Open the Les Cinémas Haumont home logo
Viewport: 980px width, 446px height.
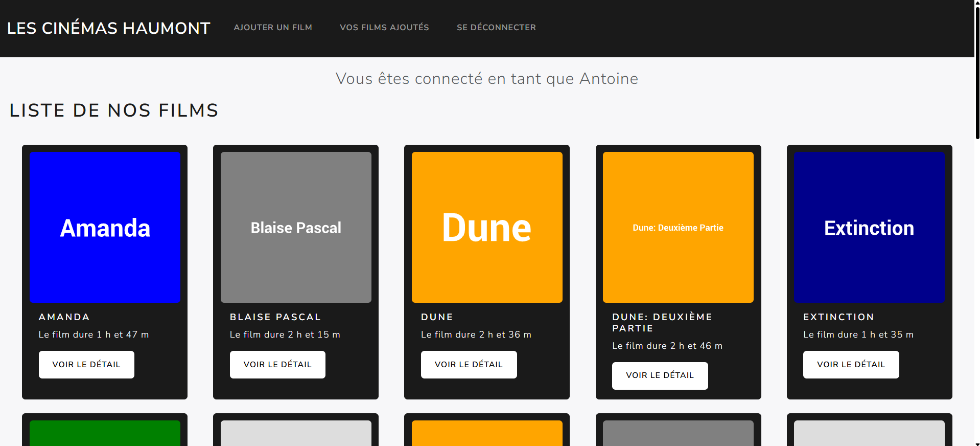tap(108, 28)
